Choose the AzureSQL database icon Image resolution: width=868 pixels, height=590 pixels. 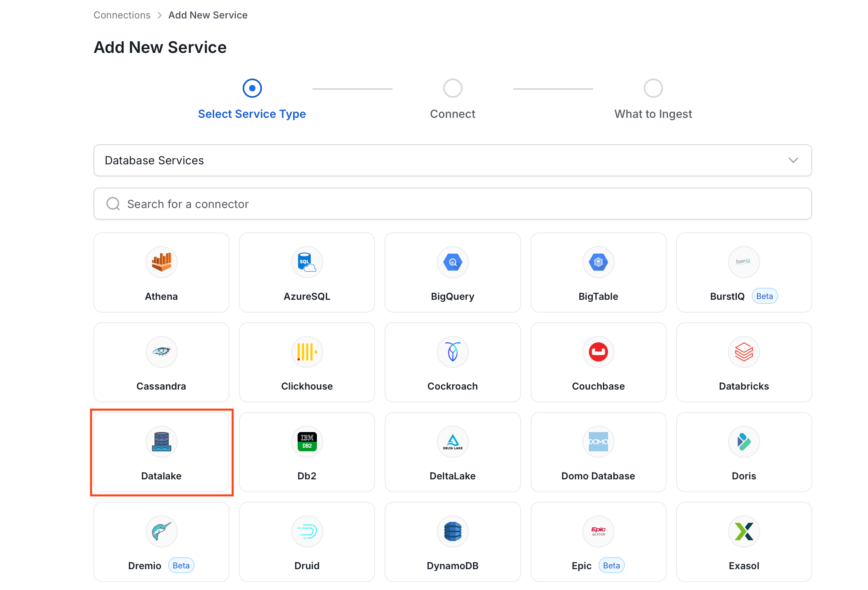coord(307,262)
